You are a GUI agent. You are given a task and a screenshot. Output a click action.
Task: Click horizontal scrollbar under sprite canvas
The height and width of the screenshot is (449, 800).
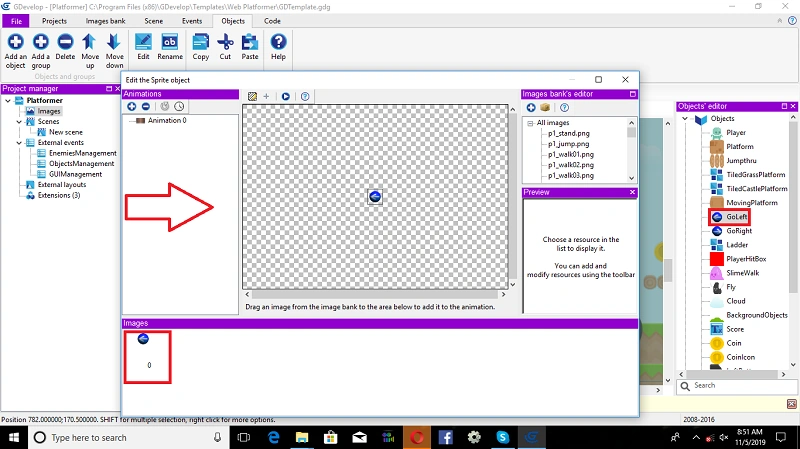point(375,294)
